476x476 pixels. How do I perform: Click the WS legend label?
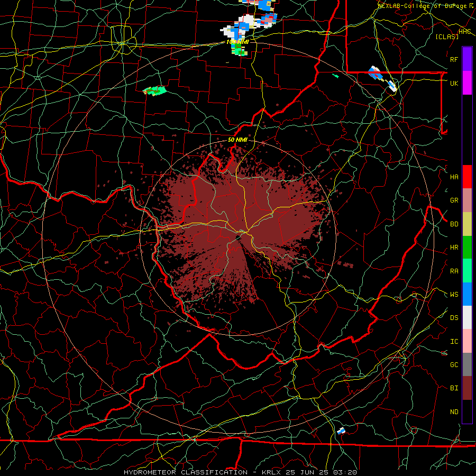(454, 295)
